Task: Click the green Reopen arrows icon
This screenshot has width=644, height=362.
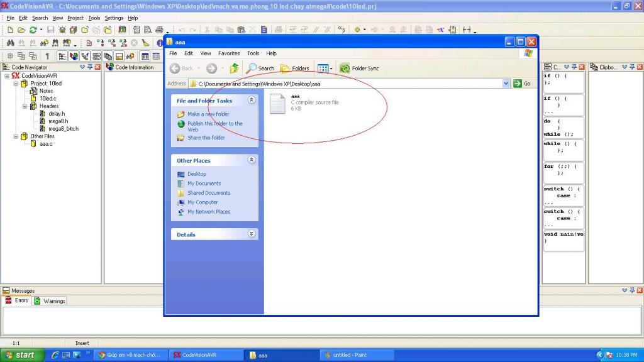Action: coord(33,30)
